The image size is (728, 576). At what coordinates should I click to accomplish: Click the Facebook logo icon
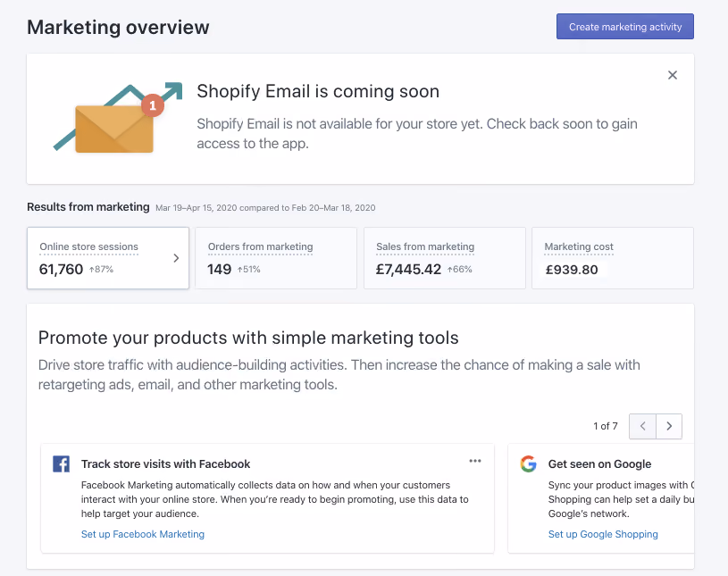click(62, 464)
